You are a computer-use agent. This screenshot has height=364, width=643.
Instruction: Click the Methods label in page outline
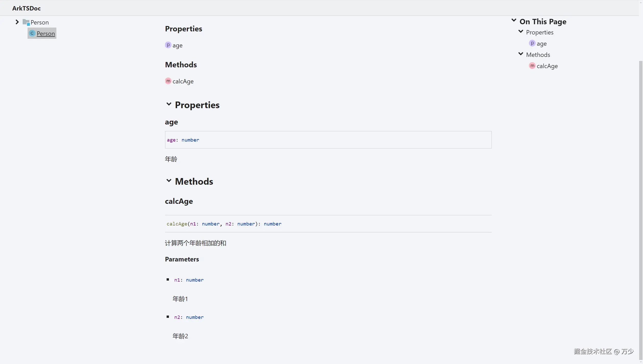[x=538, y=55]
